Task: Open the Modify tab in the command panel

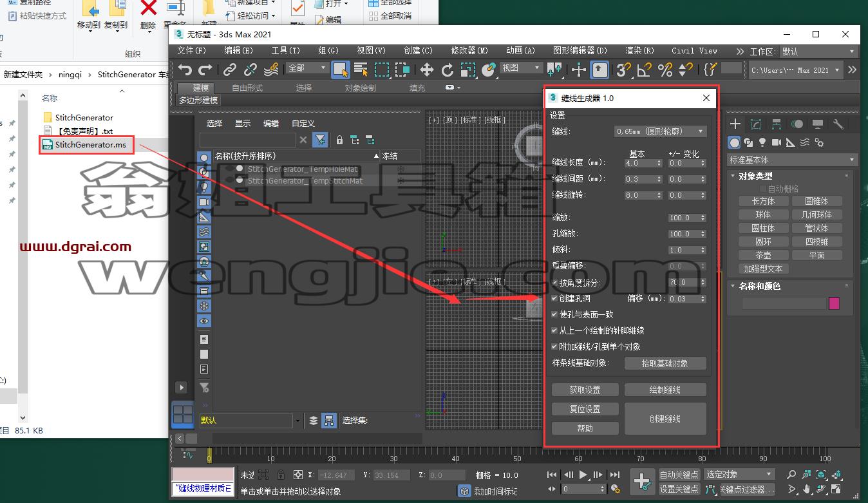Action: click(756, 124)
